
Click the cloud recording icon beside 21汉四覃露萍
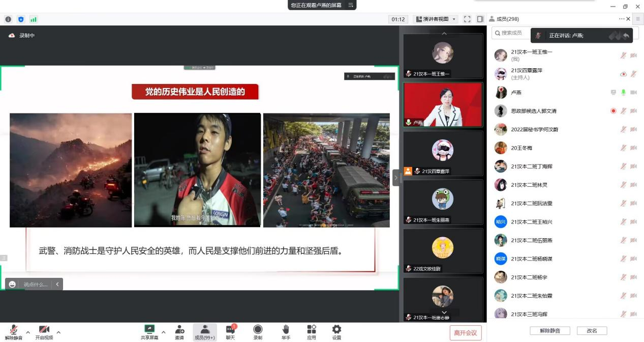[623, 74]
